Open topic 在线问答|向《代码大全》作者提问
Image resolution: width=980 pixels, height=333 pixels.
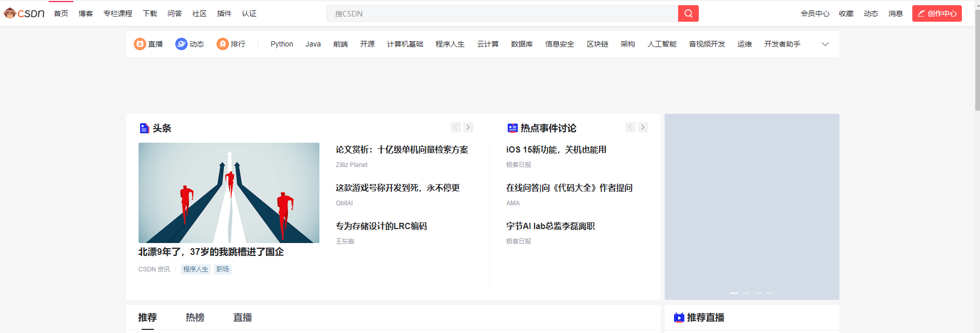click(x=570, y=188)
